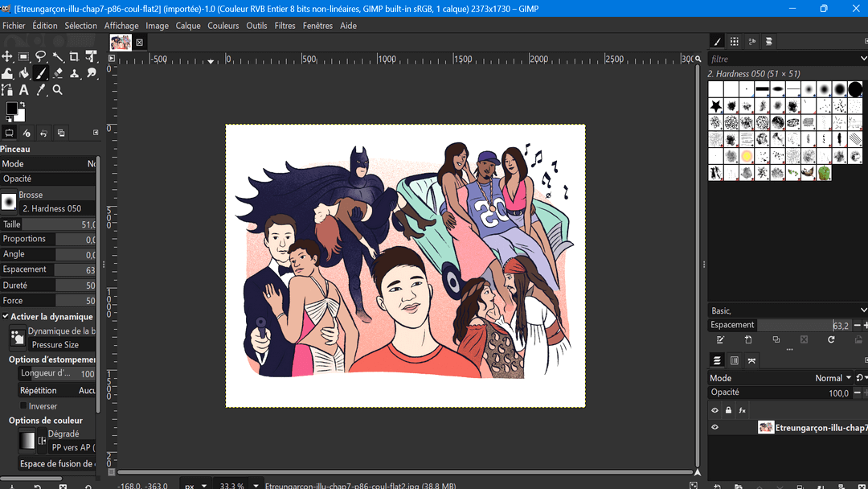The width and height of the screenshot is (868, 489).
Task: Select the Unified Transform tool
Action: coord(92,56)
